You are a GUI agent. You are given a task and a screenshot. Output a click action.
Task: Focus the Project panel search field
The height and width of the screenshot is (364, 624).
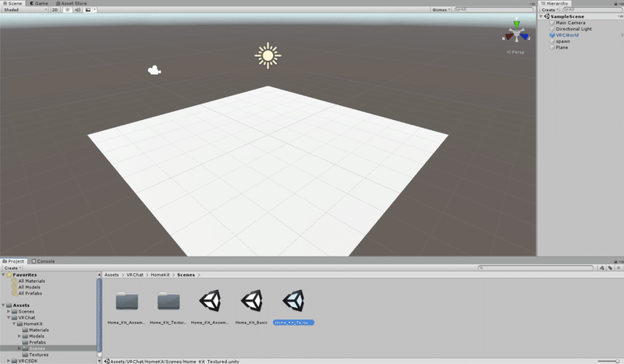(x=535, y=267)
